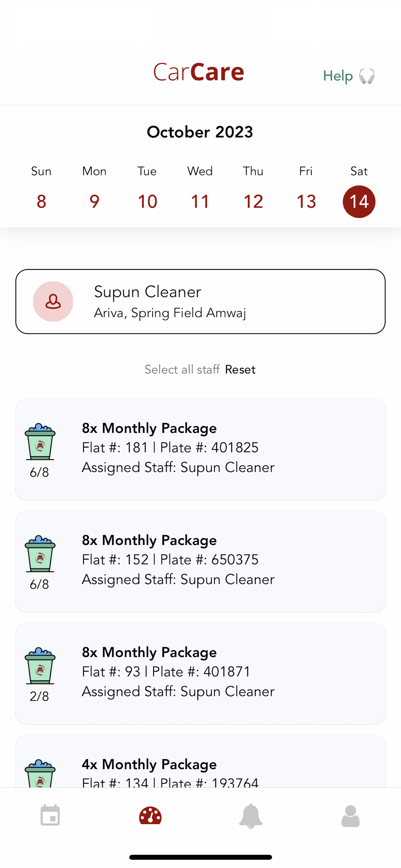
Task: Open the 4x Monthly Package card
Action: 200,761
